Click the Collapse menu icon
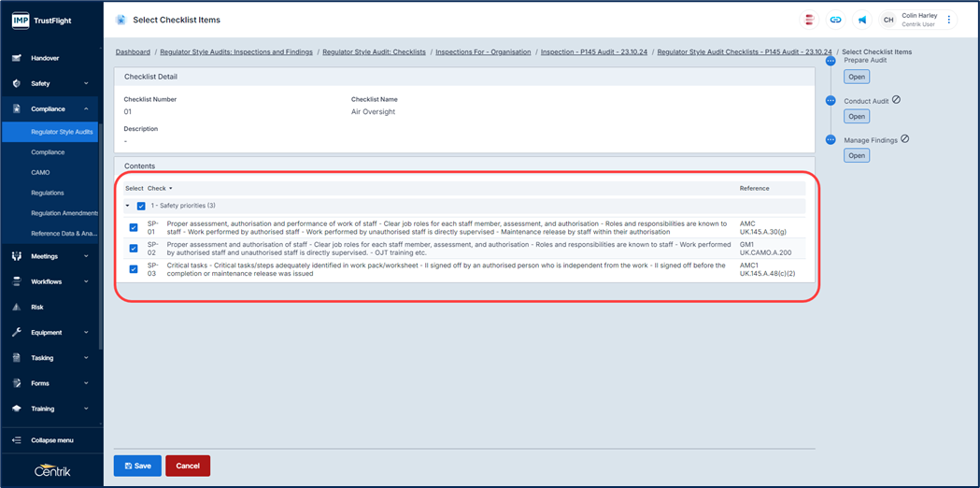Screen dimensions: 980x488 17,440
